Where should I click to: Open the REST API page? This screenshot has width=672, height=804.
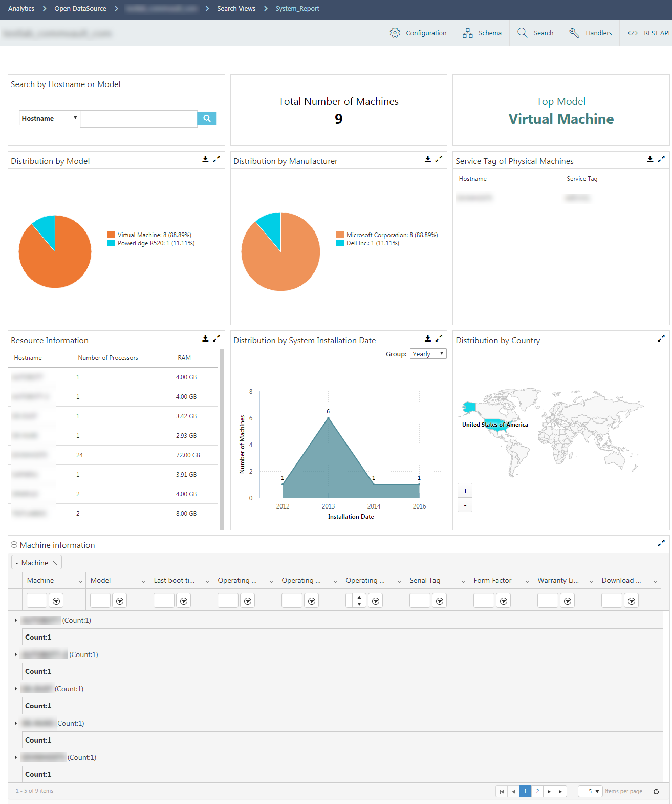pos(649,33)
